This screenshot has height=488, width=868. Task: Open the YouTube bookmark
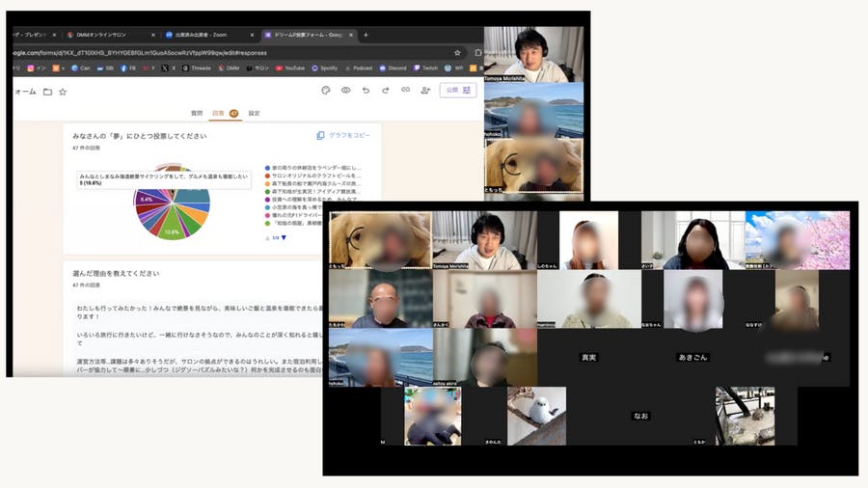[290, 68]
